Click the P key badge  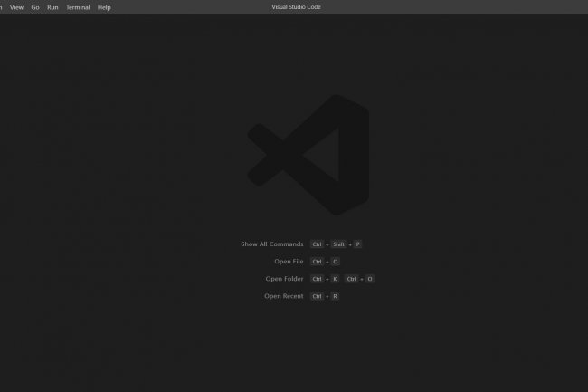(358, 244)
